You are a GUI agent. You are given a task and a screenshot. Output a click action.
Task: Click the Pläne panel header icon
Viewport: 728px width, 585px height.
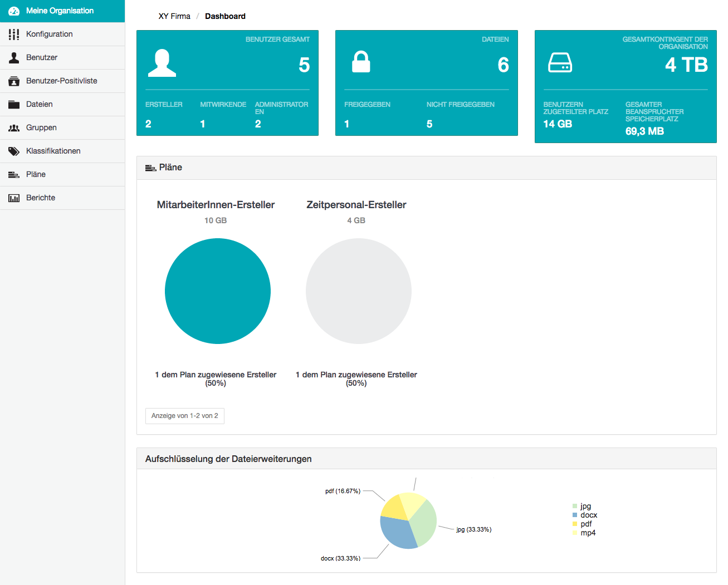150,168
